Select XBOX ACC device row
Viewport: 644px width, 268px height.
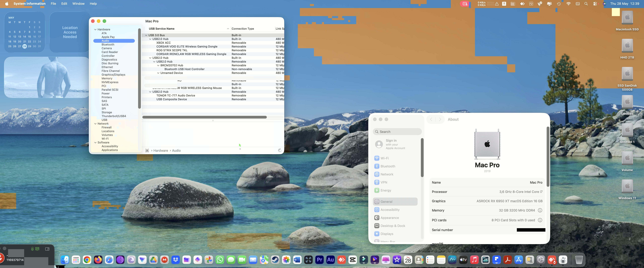[x=213, y=43]
